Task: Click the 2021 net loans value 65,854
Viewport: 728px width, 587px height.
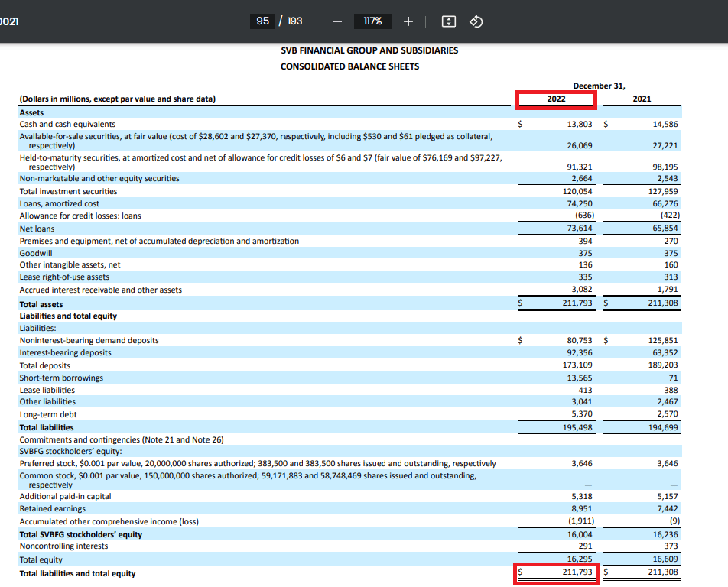Action: tap(665, 229)
